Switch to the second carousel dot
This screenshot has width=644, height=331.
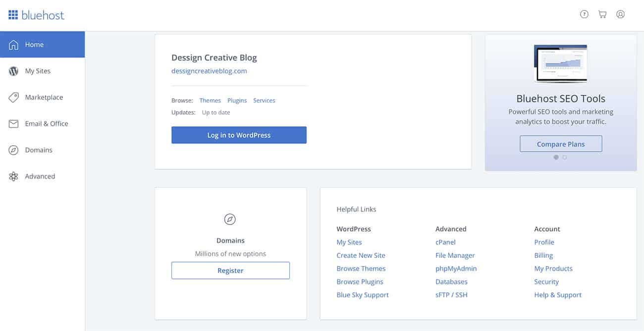point(565,158)
